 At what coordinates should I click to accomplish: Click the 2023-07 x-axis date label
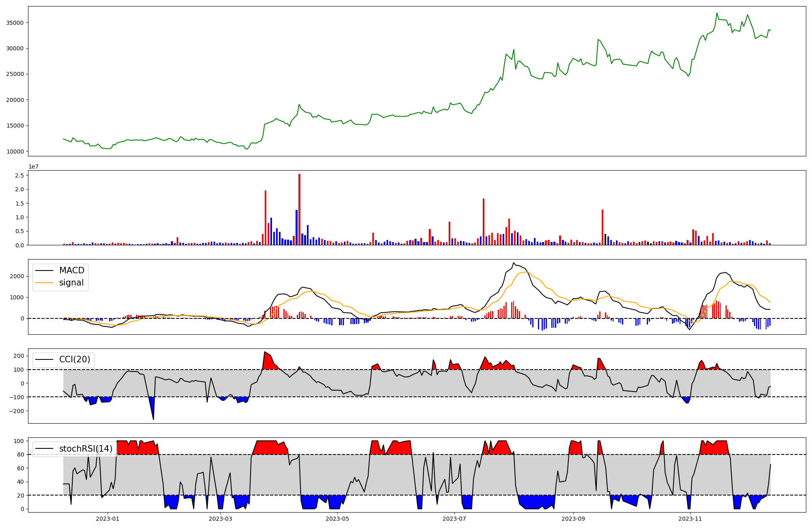(454, 519)
